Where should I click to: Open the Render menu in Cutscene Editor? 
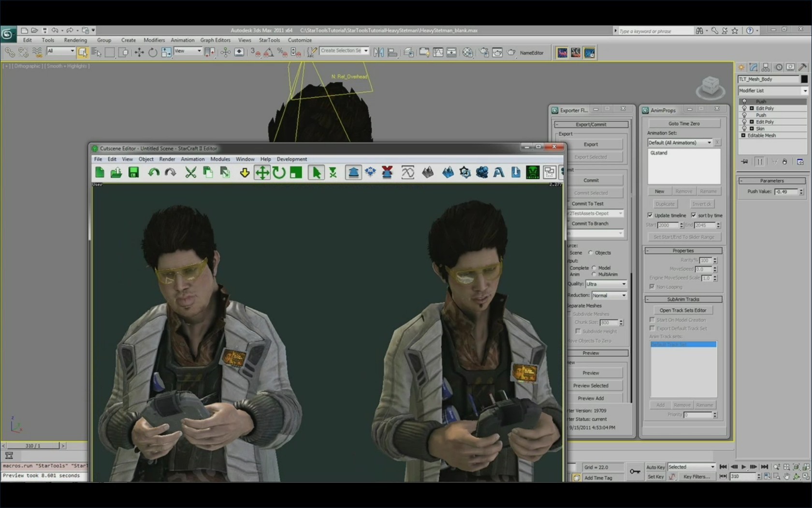pyautogui.click(x=167, y=159)
